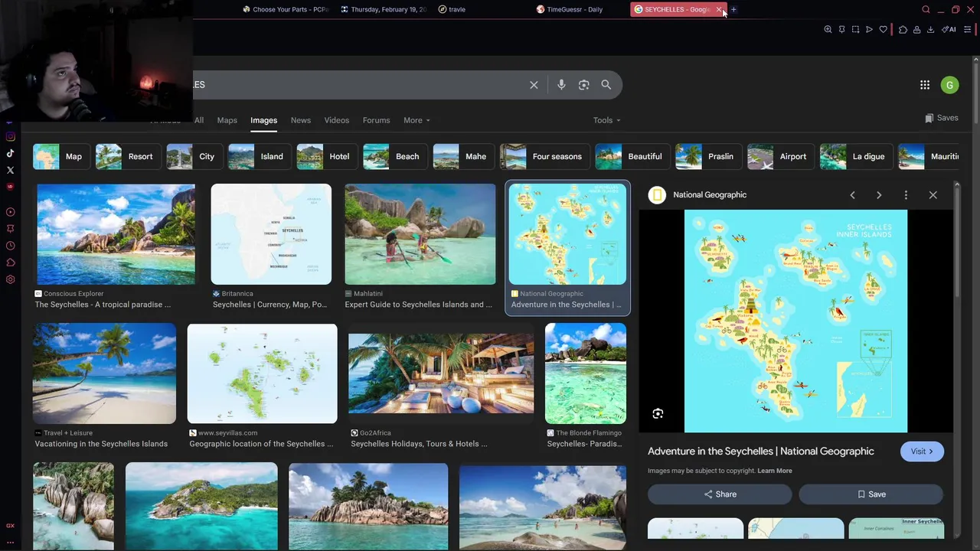This screenshot has height=551, width=980.
Task: Switch to the Maps results tab
Action: [x=227, y=120]
